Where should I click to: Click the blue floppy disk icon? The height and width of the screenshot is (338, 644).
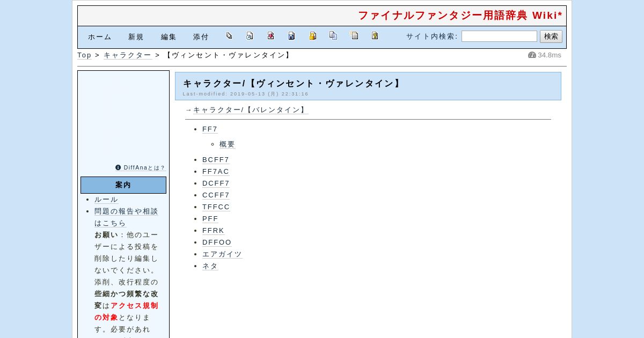pos(291,36)
